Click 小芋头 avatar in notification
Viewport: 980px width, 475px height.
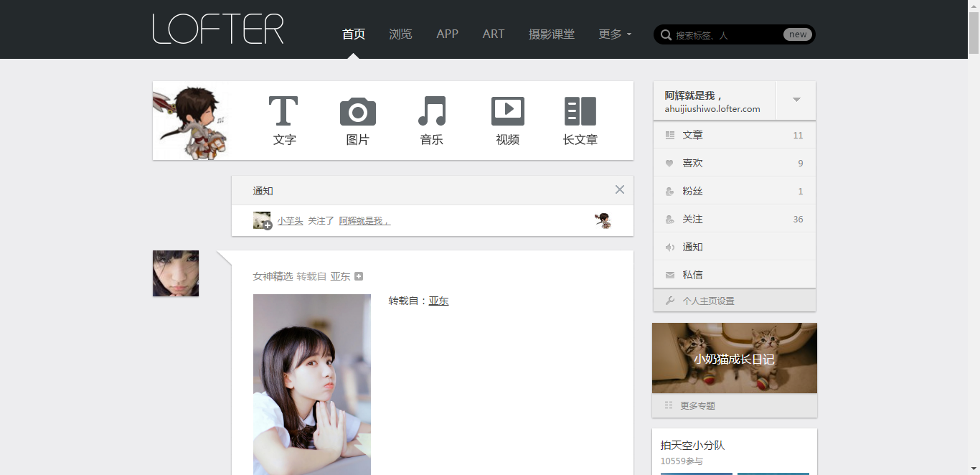(x=262, y=220)
